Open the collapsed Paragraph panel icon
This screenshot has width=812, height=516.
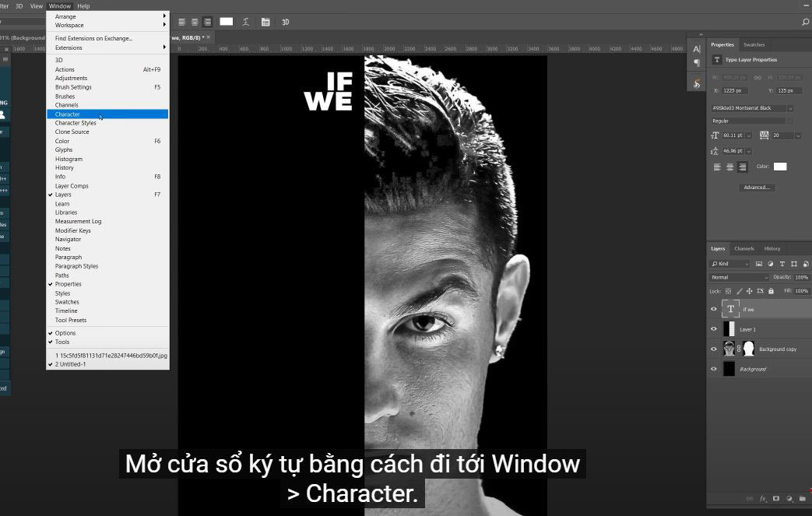[697, 62]
